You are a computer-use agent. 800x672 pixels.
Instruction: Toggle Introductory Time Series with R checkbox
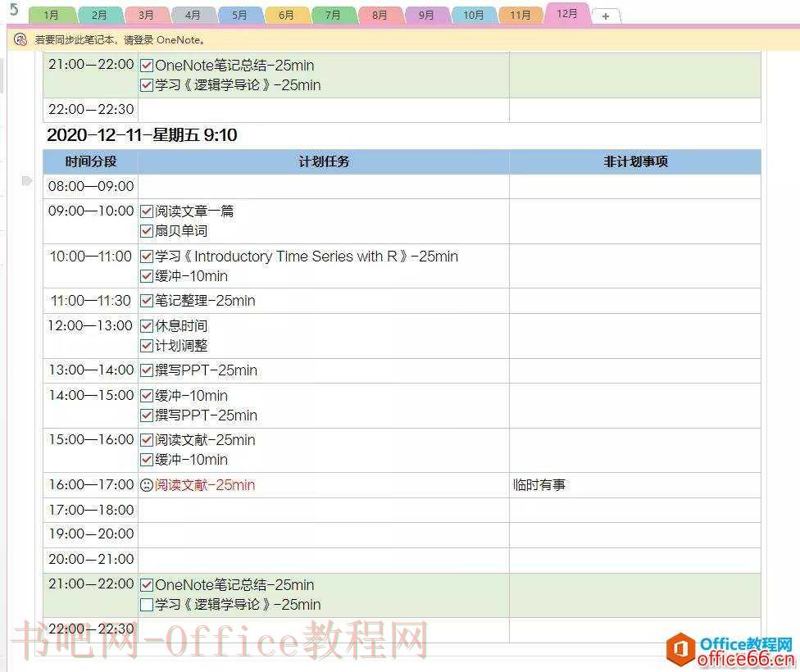(x=147, y=257)
